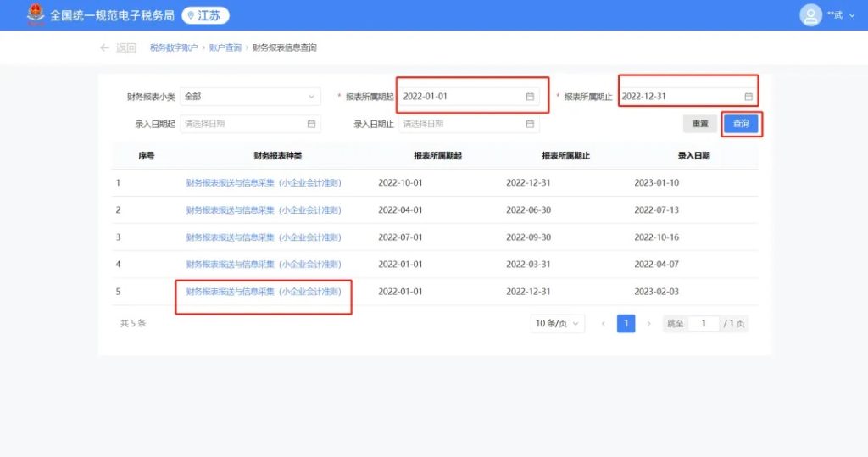Click the back arrow icon

pyautogui.click(x=104, y=48)
